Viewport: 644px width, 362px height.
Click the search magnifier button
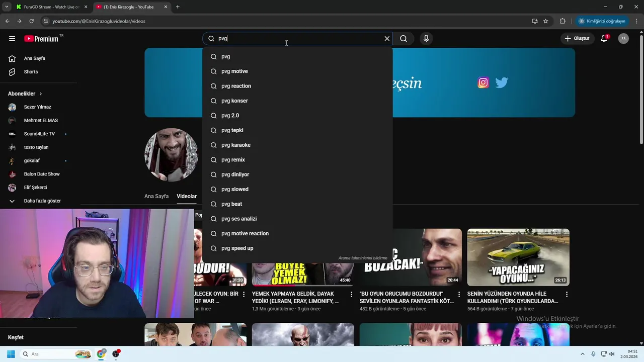(x=404, y=39)
